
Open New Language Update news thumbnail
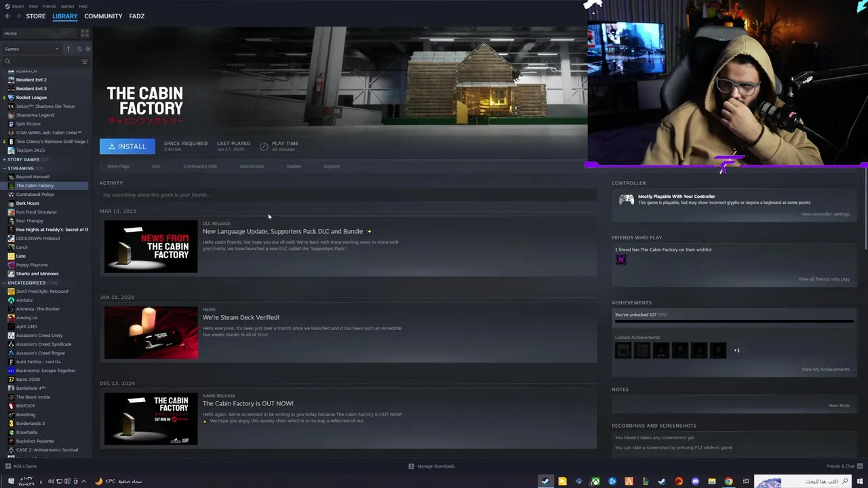(151, 246)
